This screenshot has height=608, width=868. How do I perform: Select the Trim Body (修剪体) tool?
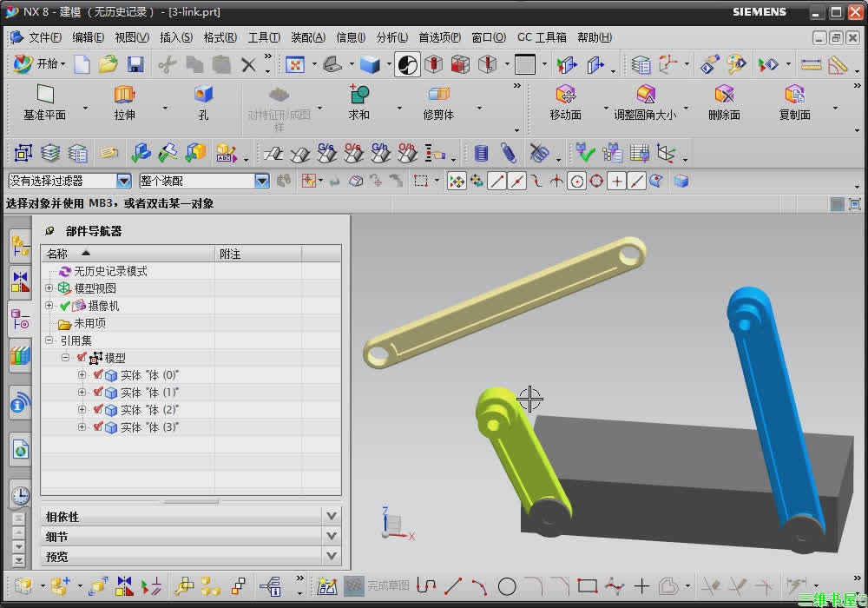pos(438,103)
